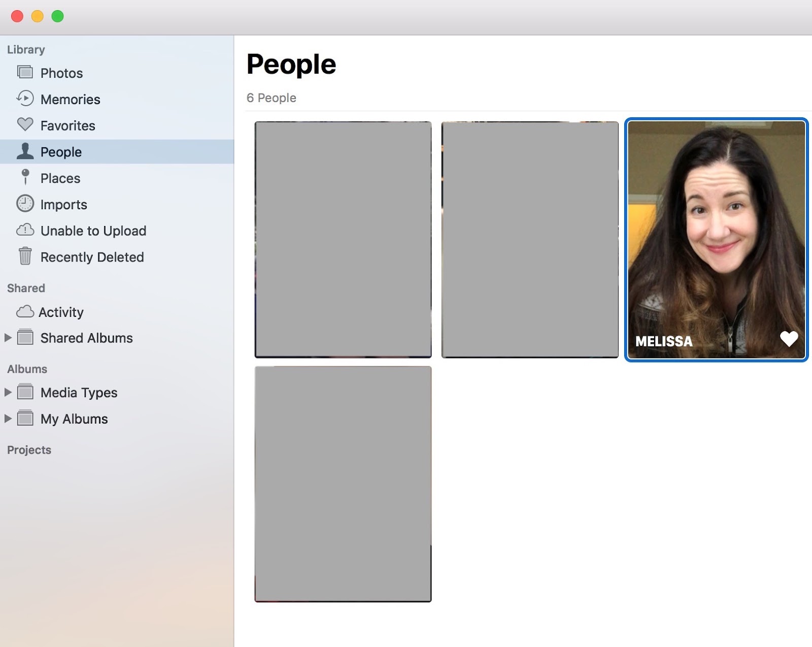Toggle favorite heart on Melissa's card
This screenshot has width=812, height=647.
click(789, 339)
